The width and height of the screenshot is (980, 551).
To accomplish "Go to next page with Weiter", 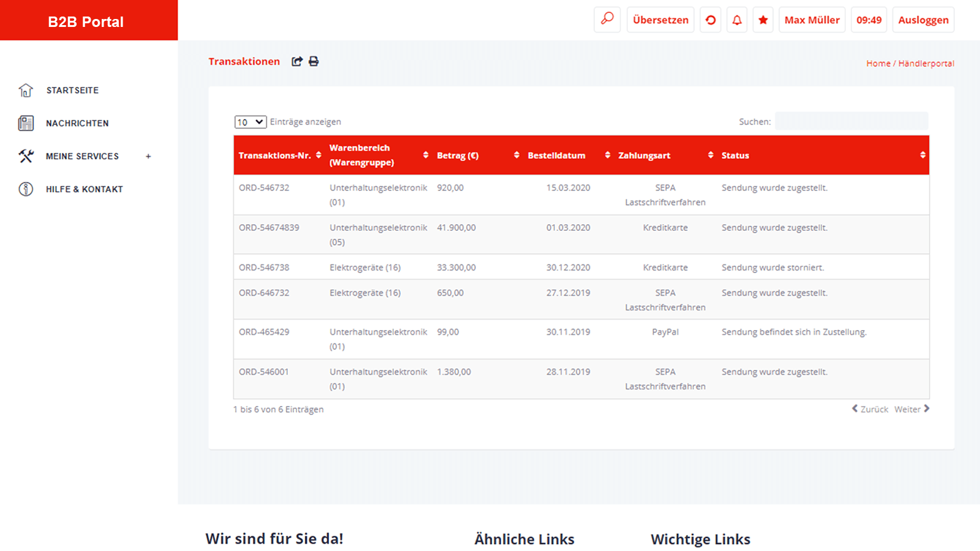I will [x=911, y=409].
